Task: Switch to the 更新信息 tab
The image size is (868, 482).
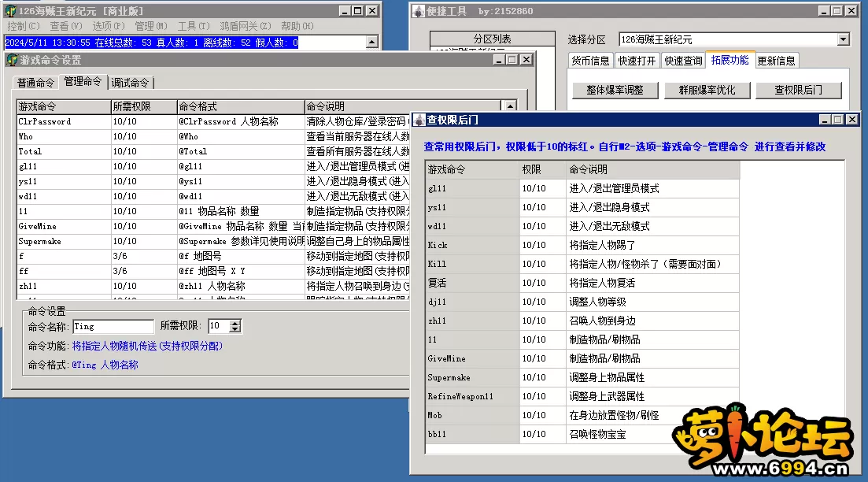Action: [x=776, y=61]
